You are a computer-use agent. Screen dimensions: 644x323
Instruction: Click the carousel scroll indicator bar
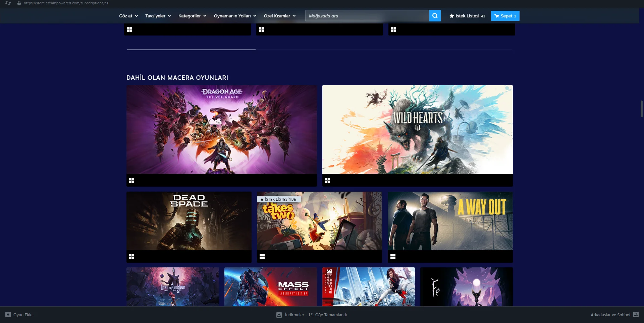(191, 50)
